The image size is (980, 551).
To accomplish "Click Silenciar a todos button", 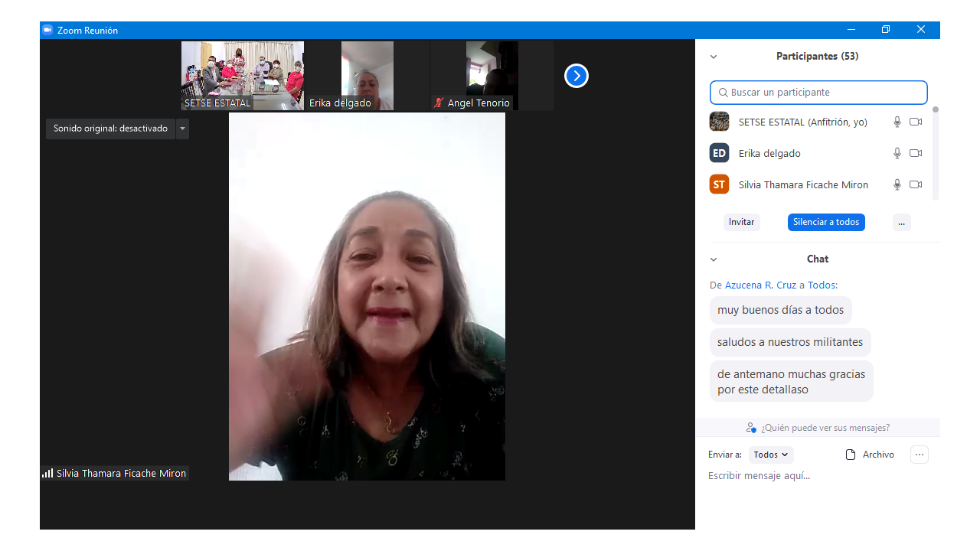I will 826,222.
